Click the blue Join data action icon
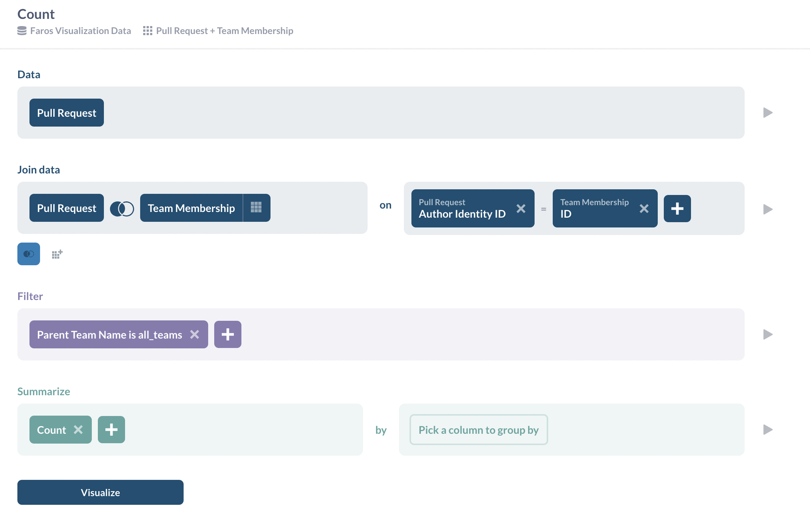This screenshot has height=532, width=810. 29,254
